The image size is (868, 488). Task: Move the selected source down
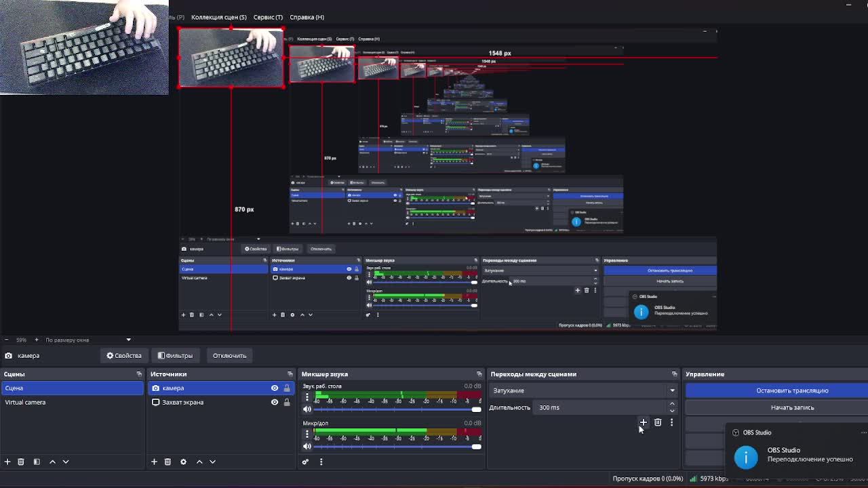coord(212,462)
